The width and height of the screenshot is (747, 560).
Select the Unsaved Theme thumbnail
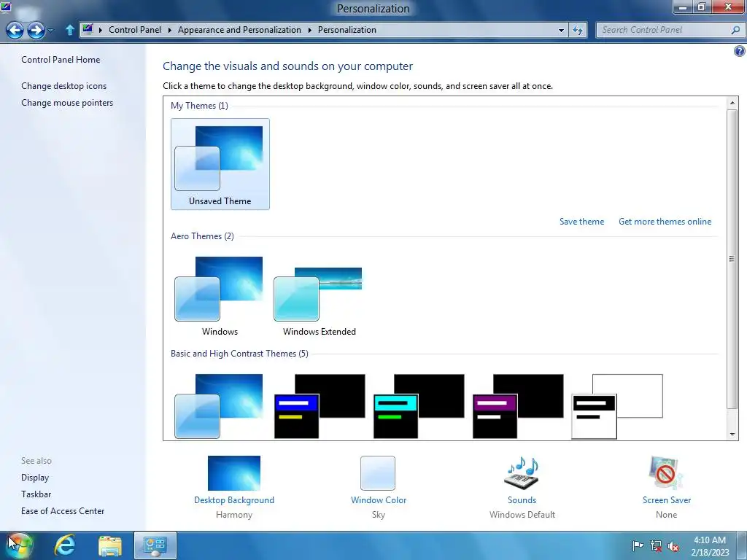click(x=220, y=164)
